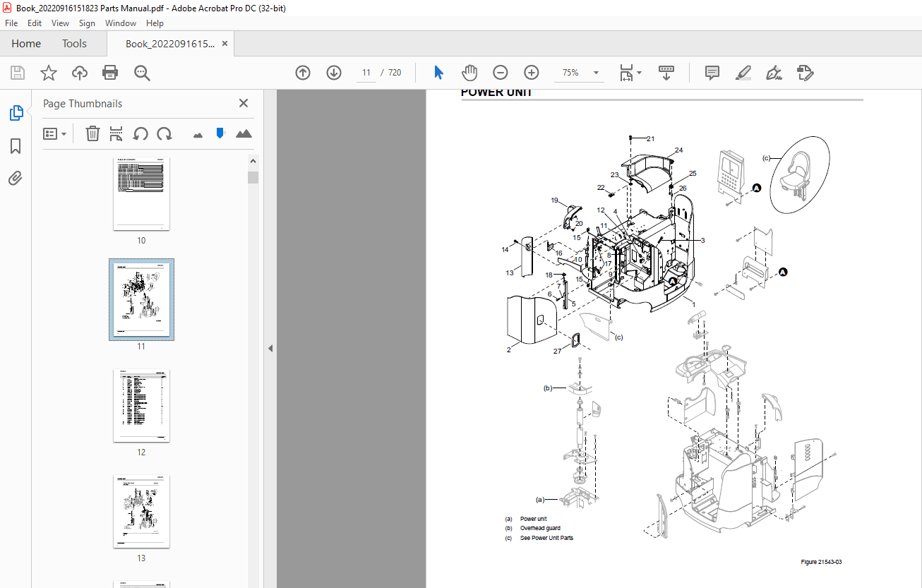This screenshot has height=588, width=922.
Task: Switch to the Tools tab
Action: tap(74, 44)
